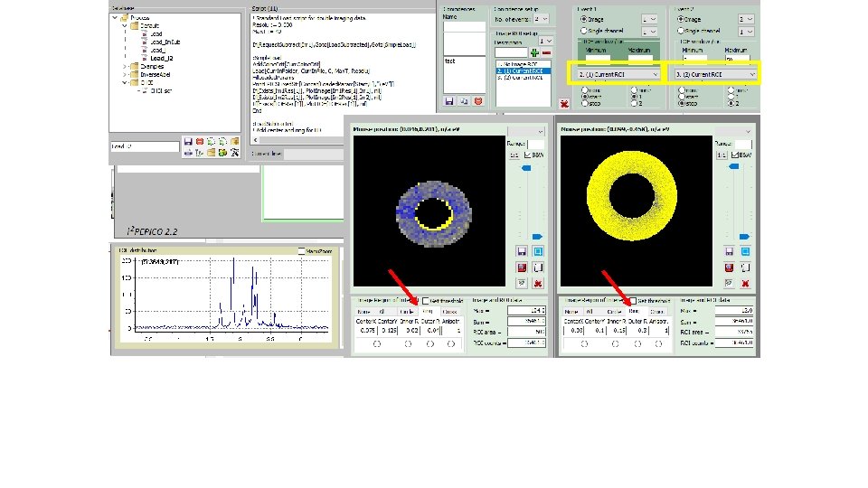The width and height of the screenshot is (868, 488).
Task: Click the tools icon in Database toolbar
Action: point(235,152)
